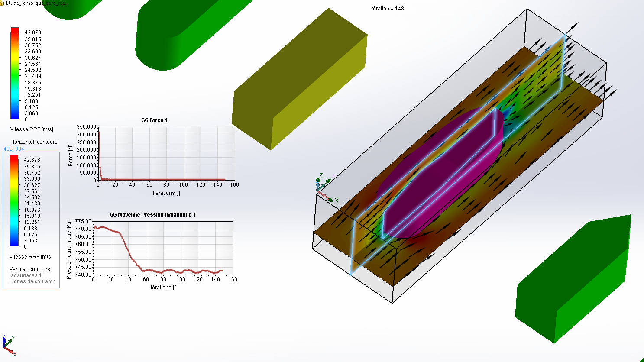This screenshot has width=644, height=362.
Task: Select the 'Horizontal: contours' legend label
Action: pyautogui.click(x=34, y=142)
